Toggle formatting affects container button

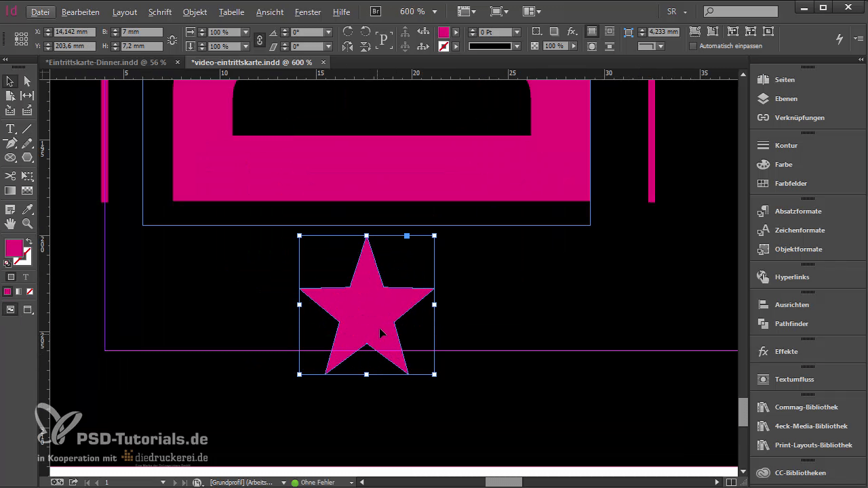[x=11, y=277]
